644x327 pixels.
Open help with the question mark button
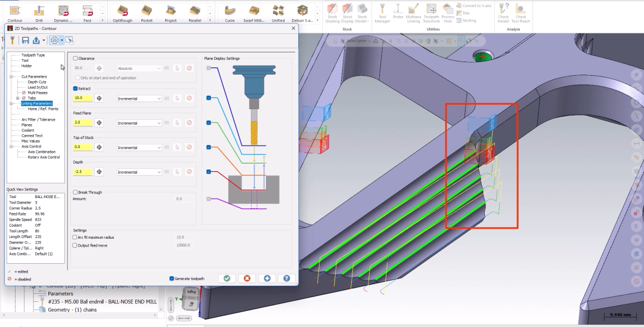point(287,278)
